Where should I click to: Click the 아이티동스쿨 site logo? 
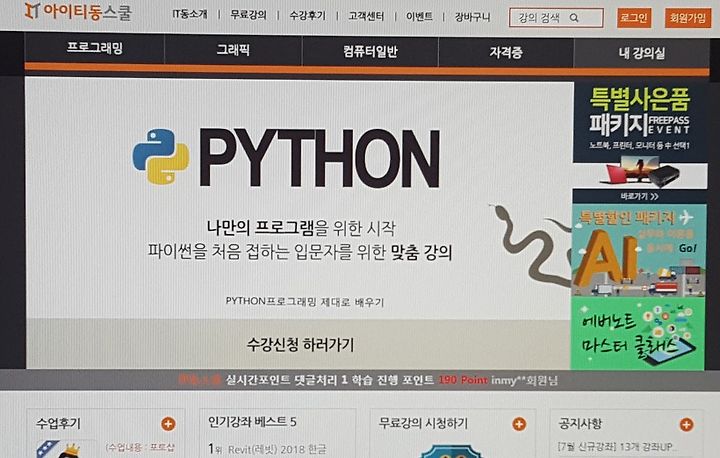point(78,11)
